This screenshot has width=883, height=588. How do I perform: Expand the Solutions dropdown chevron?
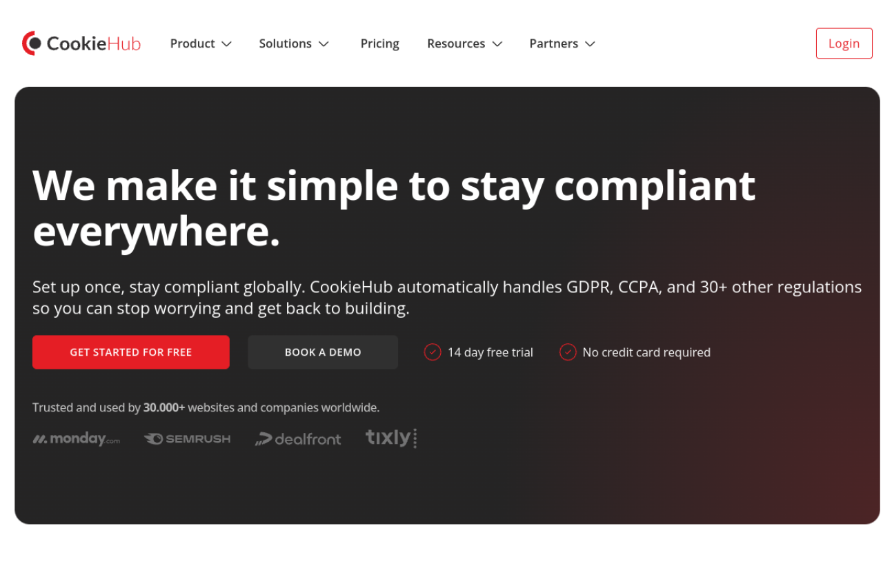(324, 44)
